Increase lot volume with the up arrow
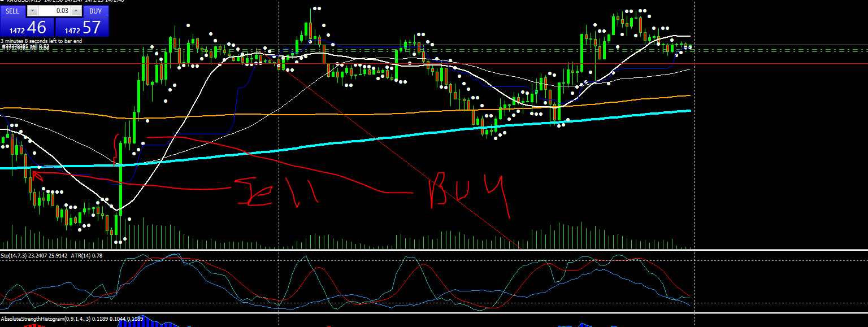Viewport: 868px width, 327px height. (x=77, y=11)
